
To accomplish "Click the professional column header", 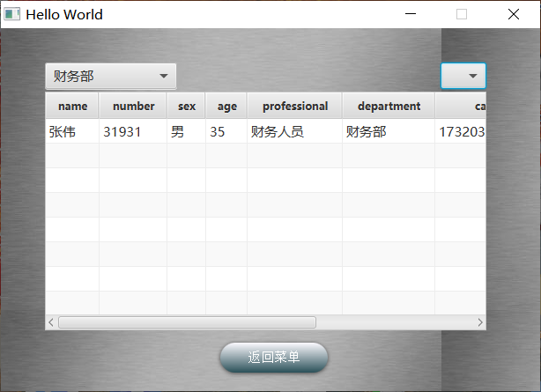I will (294, 106).
